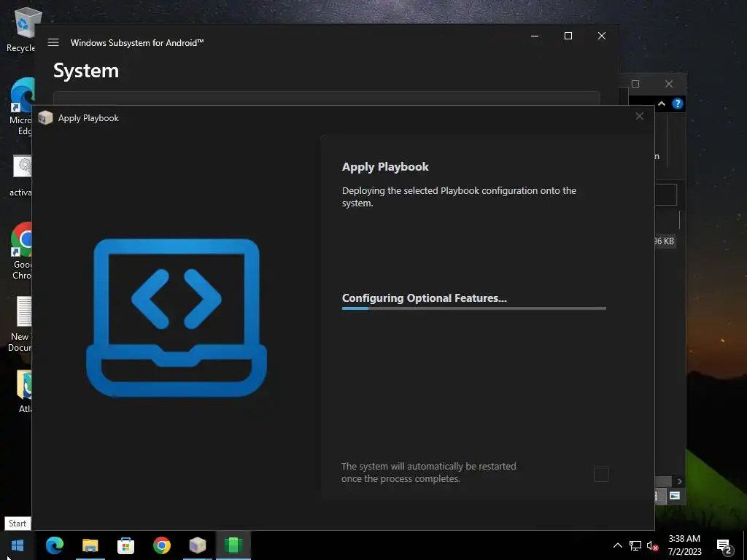Maximize the background File Explorer window
The height and width of the screenshot is (560, 747).
635,84
